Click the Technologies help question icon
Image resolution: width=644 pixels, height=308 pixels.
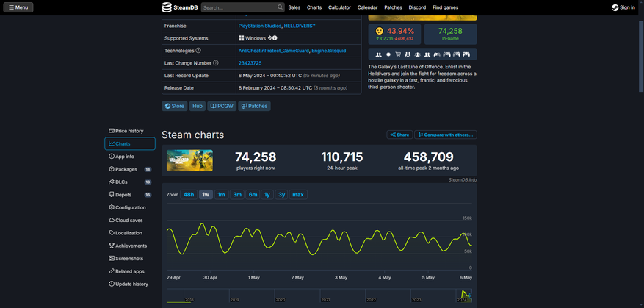pos(198,51)
